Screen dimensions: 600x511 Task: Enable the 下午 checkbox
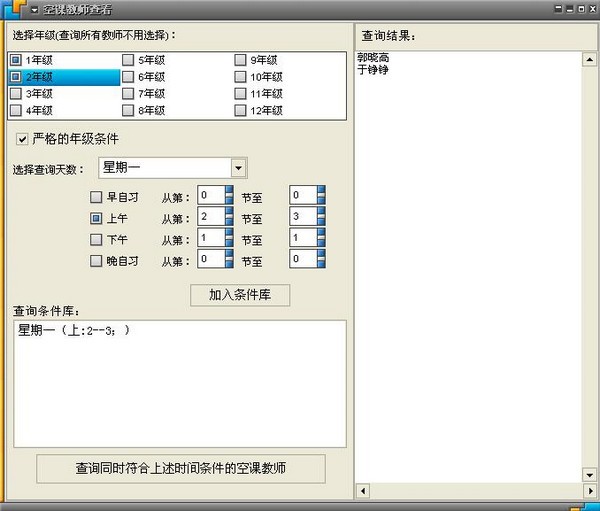click(x=96, y=240)
